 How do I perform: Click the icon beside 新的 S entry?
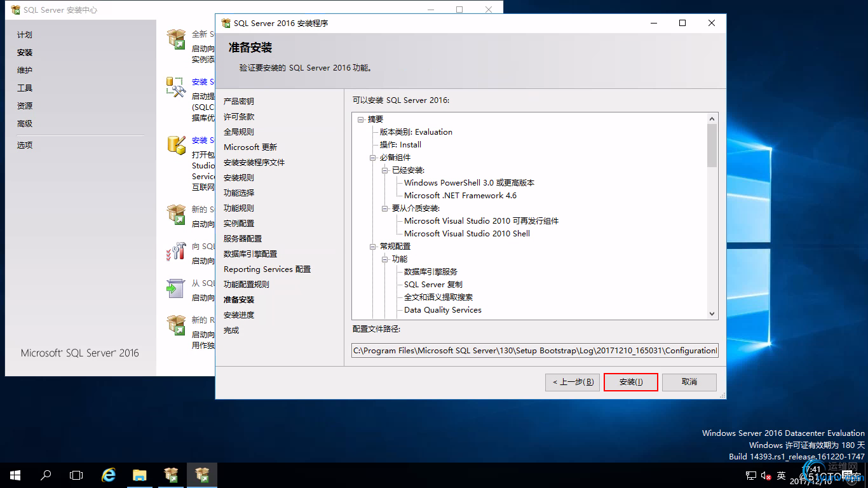176,215
